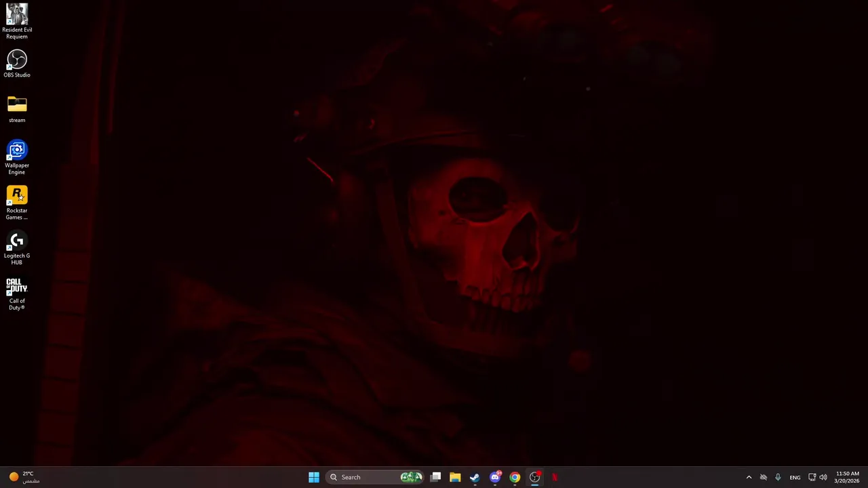The width and height of the screenshot is (868, 488).
Task: Select the Wallpaper Engine desktop shortcut
Action: (x=17, y=157)
